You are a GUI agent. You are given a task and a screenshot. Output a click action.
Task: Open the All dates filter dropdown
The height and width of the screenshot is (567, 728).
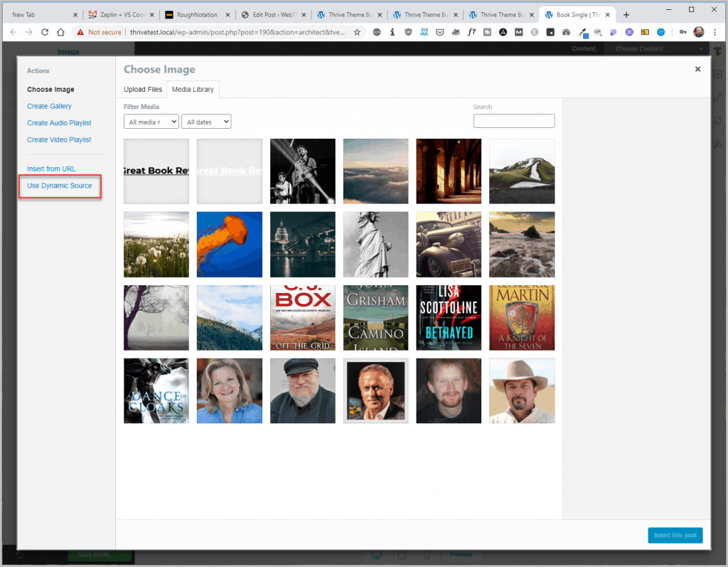206,122
